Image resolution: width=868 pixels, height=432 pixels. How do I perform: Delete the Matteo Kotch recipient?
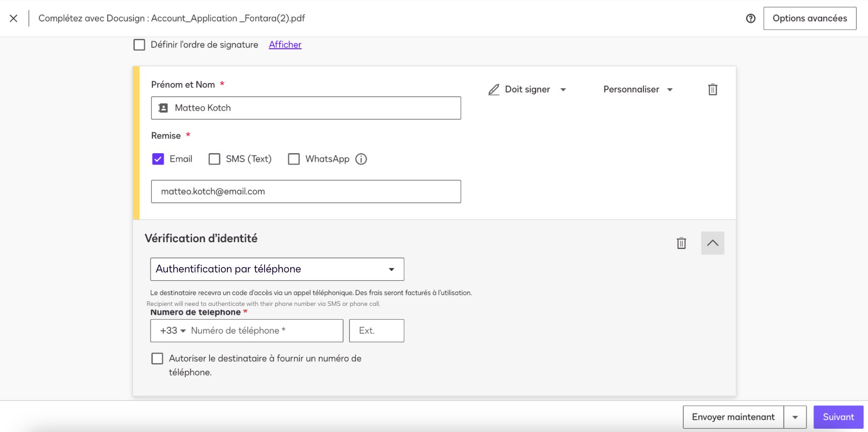coord(713,89)
